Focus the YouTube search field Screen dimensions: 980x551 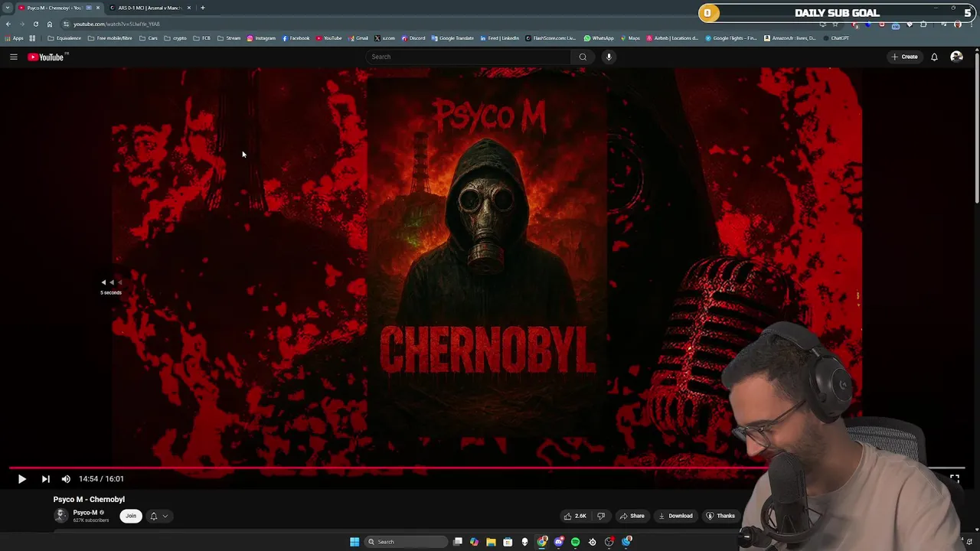click(x=469, y=57)
